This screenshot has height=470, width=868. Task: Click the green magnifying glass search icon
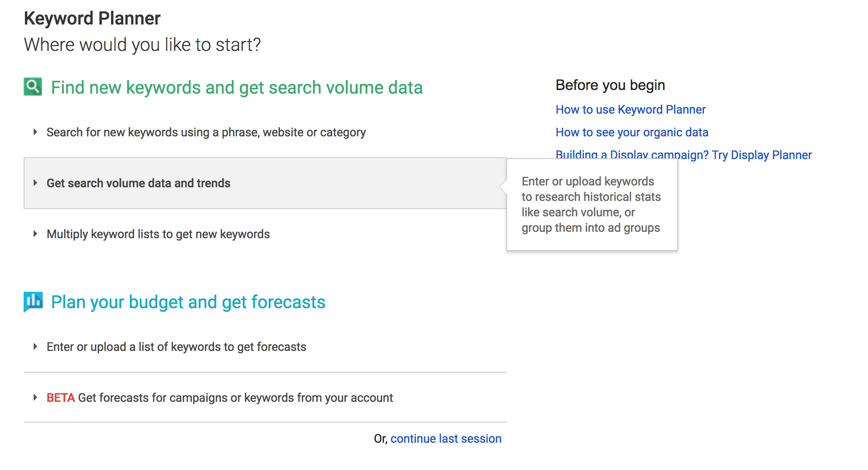pyautogui.click(x=33, y=86)
